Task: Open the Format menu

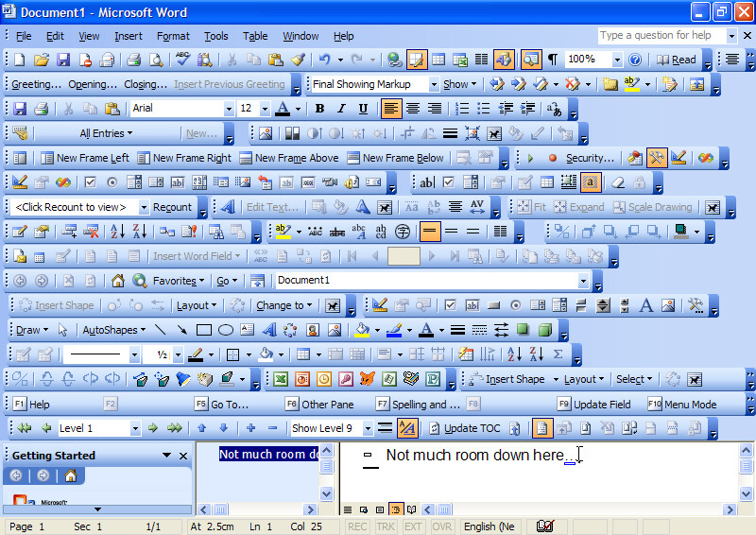Action: pos(173,36)
